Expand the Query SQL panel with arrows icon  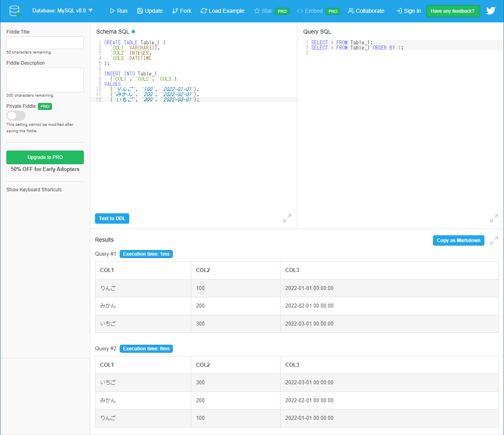494,218
